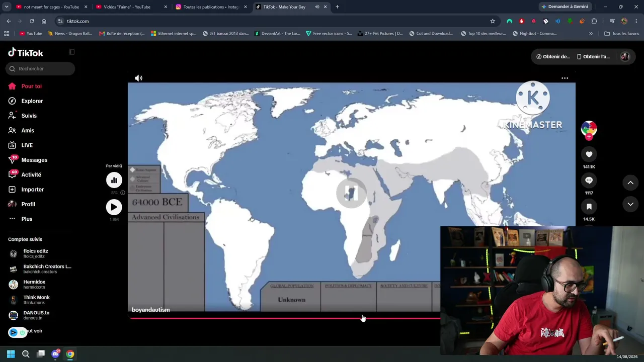Mute the video sound
The width and height of the screenshot is (644, 362).
coord(138,78)
